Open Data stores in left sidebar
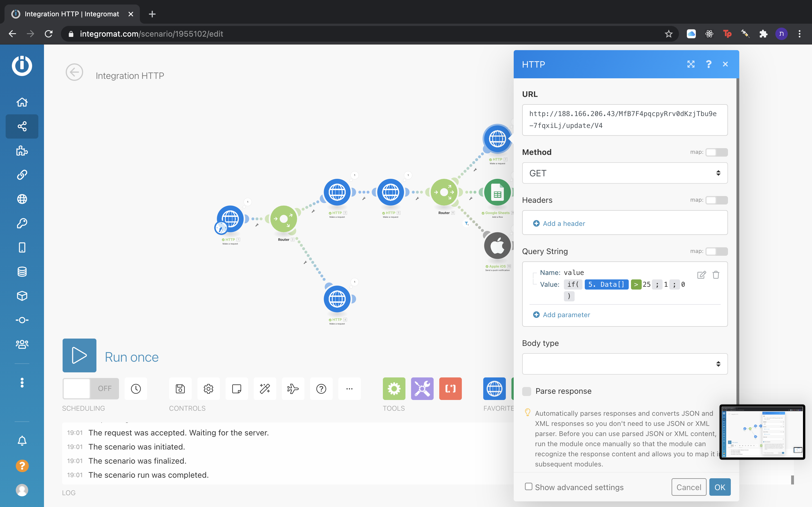 (x=22, y=272)
